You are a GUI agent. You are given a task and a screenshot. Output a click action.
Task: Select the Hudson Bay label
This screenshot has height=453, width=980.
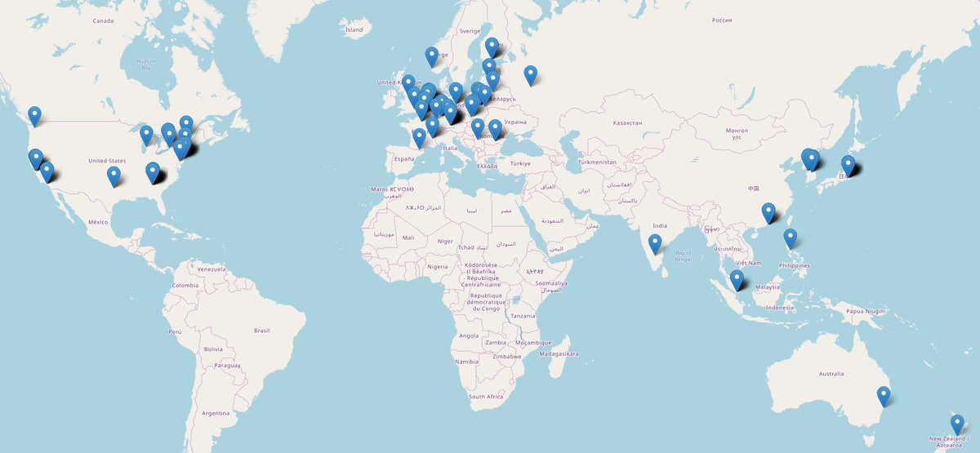(145, 64)
